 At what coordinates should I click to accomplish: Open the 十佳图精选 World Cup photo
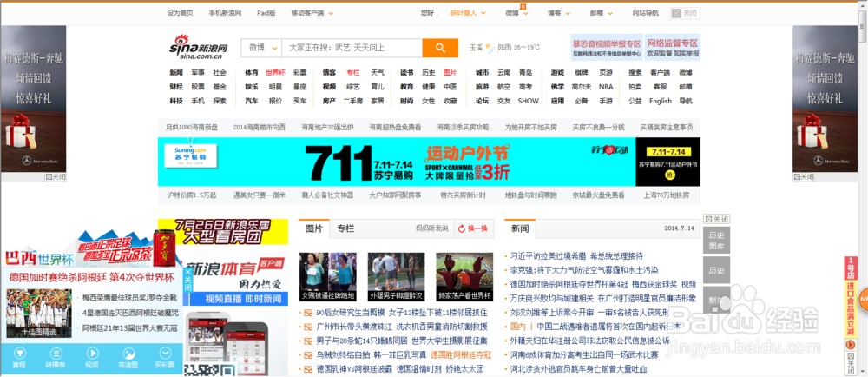pyautogui.click(x=39, y=314)
